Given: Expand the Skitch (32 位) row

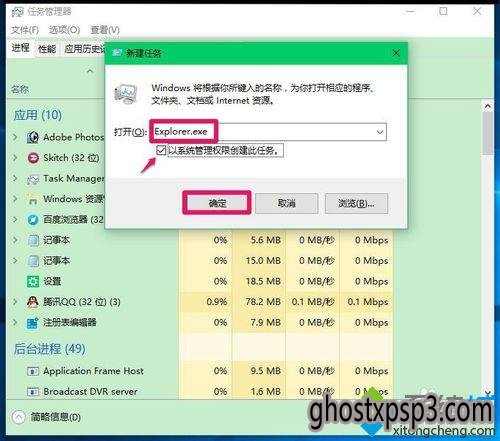Looking at the screenshot, I should pyautogui.click(x=15, y=158).
